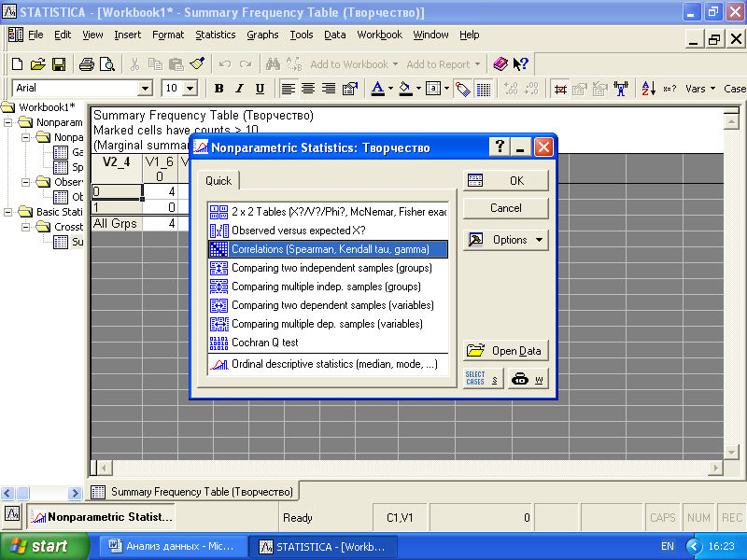Open font color dropdown arrow

[390, 89]
